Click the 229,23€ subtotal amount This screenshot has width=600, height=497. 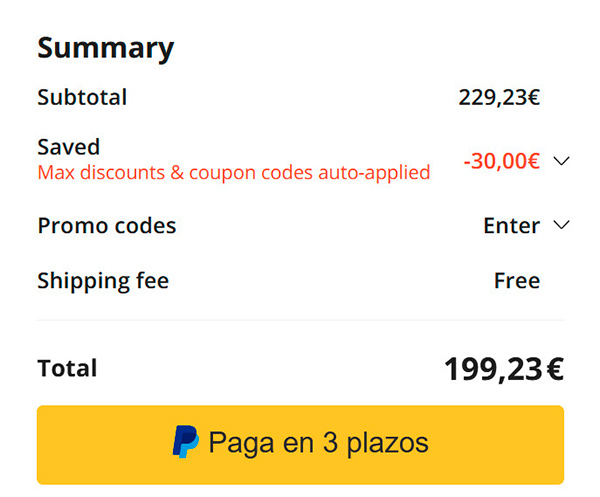499,97
